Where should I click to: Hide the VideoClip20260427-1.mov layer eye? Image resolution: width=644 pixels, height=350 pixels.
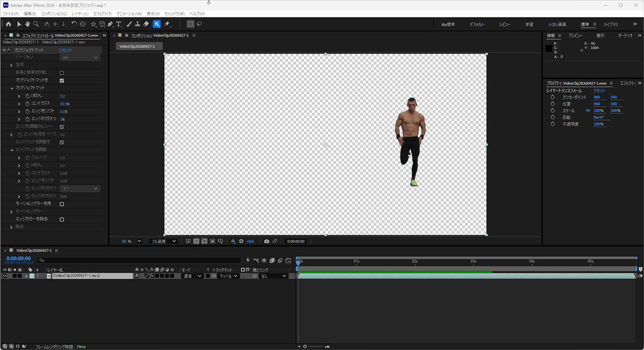click(5, 276)
